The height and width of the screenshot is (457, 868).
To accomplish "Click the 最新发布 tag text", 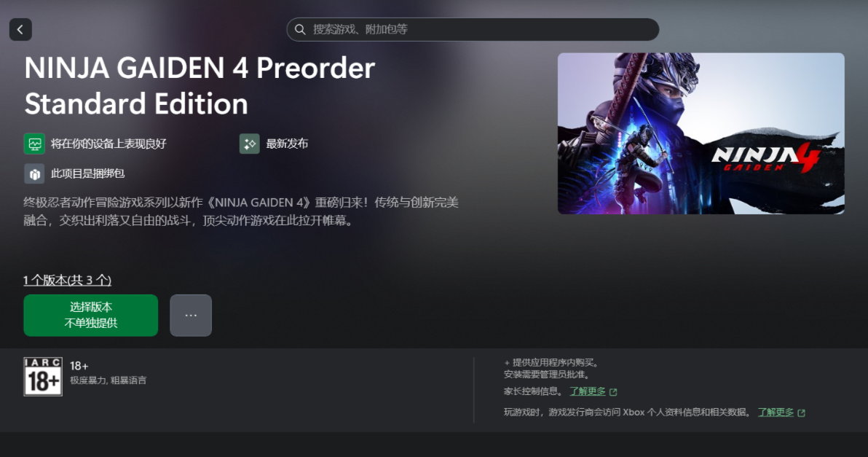I will [287, 144].
